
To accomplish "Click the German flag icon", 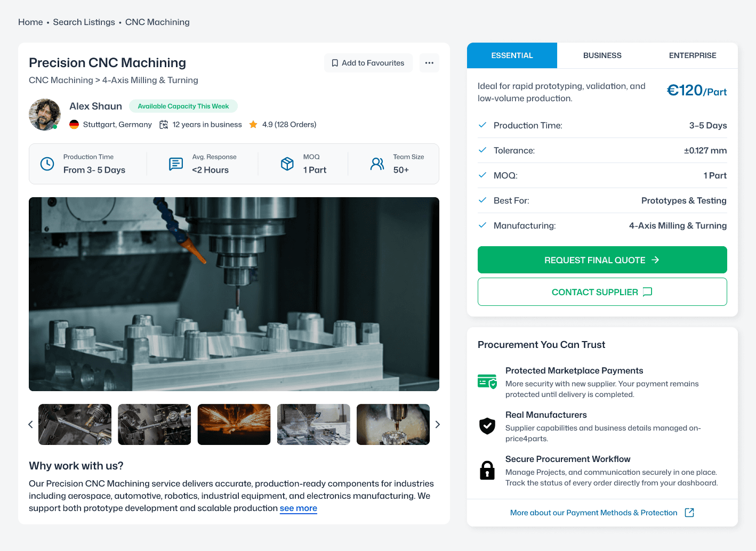I will (x=74, y=124).
